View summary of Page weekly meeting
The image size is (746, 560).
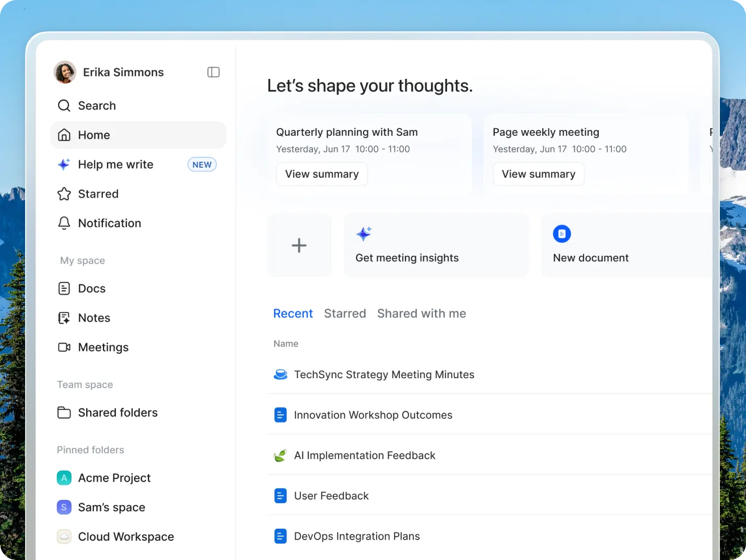pyautogui.click(x=539, y=174)
